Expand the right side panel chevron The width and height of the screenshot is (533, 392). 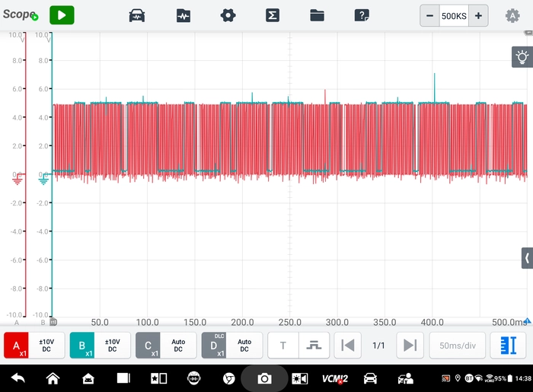(527, 258)
